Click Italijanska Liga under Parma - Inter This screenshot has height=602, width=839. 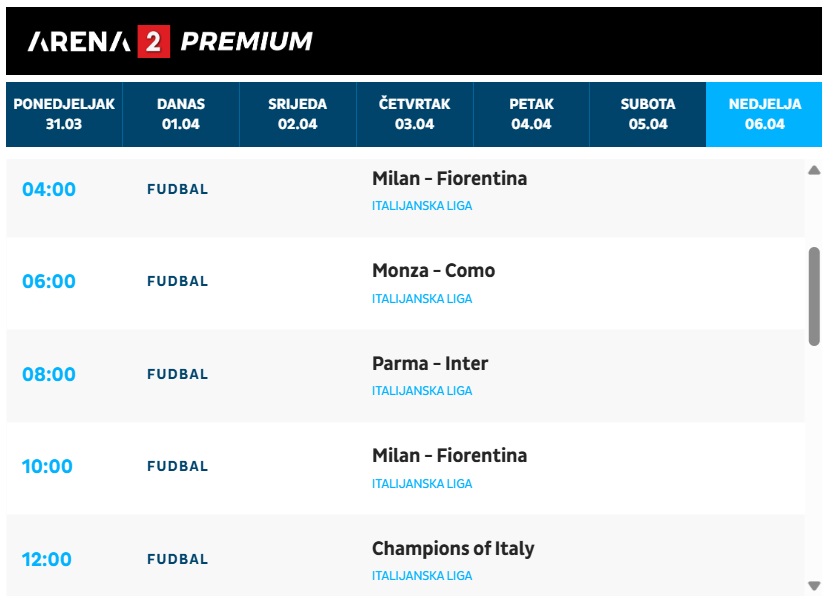422,391
